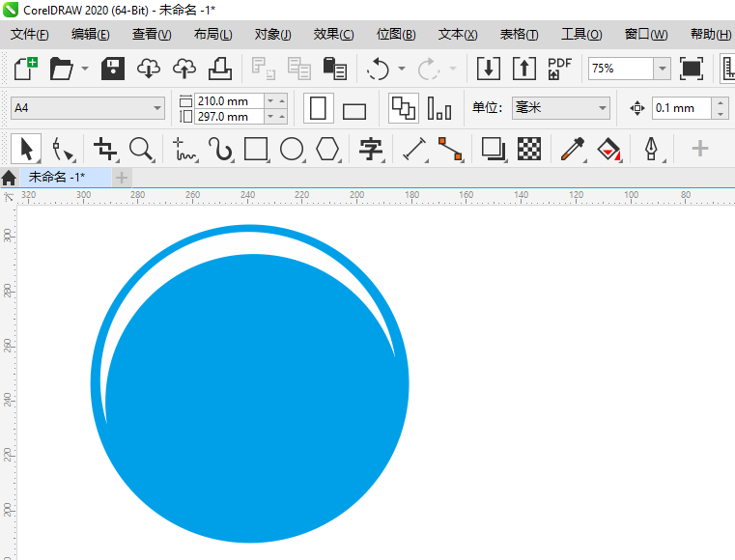Viewport: 735px width, 560px height.
Task: Open the A4 page size dropdown
Action: click(88, 108)
